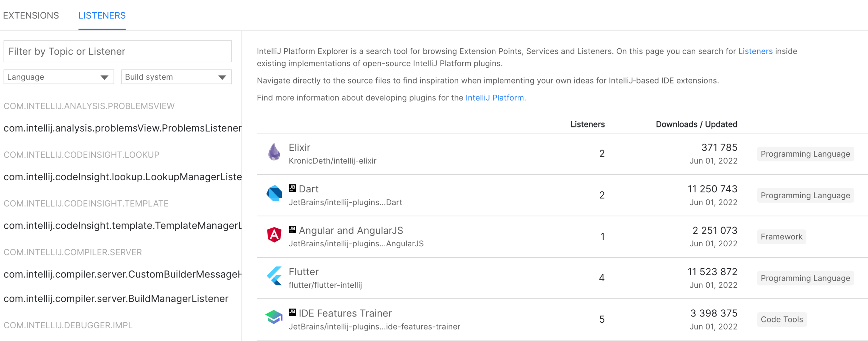Open the IntelliJ Platform link
The width and height of the screenshot is (868, 341).
[494, 98]
